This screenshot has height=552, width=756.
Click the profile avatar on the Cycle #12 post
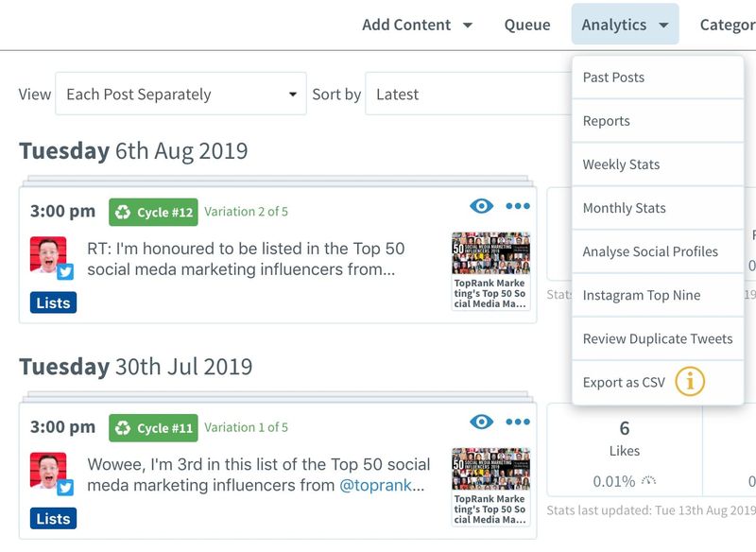47,254
